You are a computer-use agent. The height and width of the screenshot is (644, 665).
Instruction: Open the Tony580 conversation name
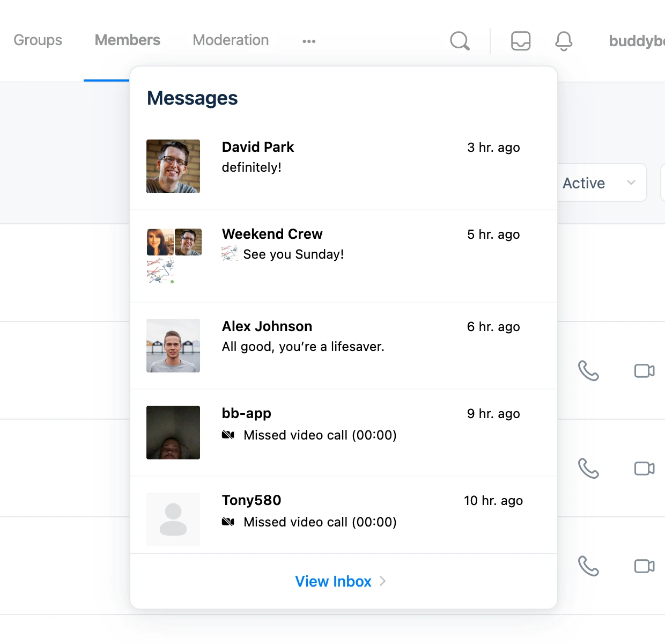[252, 500]
